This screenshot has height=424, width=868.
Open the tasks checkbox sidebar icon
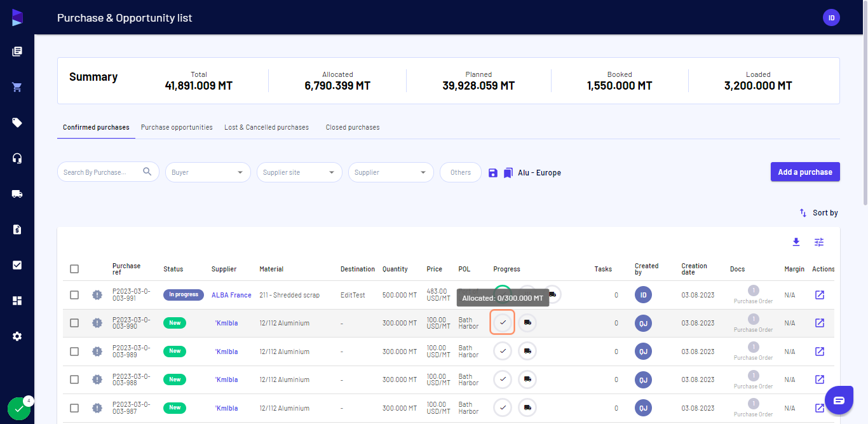click(x=17, y=265)
